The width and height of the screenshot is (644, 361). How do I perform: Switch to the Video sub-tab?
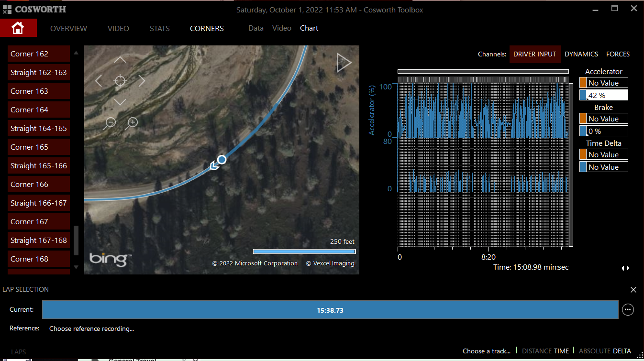pyautogui.click(x=281, y=28)
